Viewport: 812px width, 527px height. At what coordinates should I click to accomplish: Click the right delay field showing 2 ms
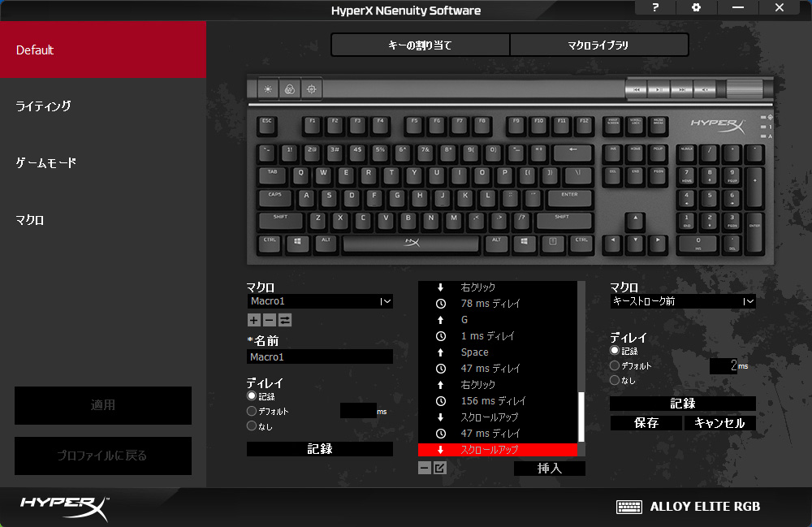(723, 365)
